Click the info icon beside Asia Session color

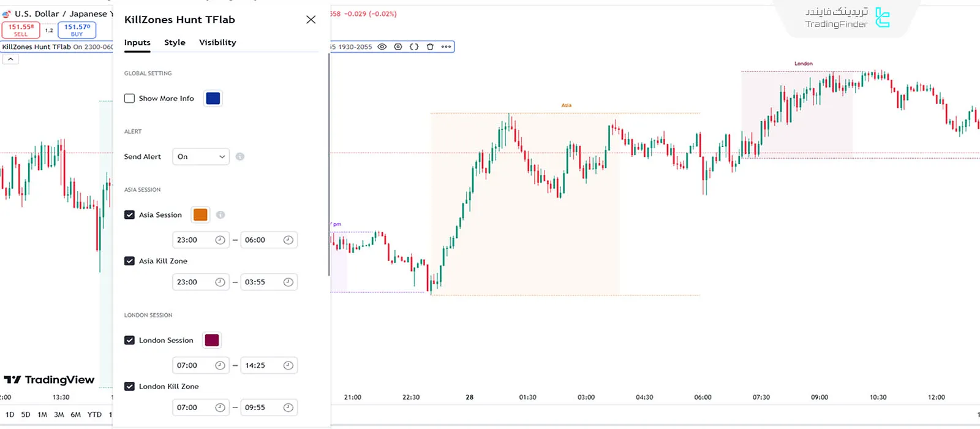221,215
